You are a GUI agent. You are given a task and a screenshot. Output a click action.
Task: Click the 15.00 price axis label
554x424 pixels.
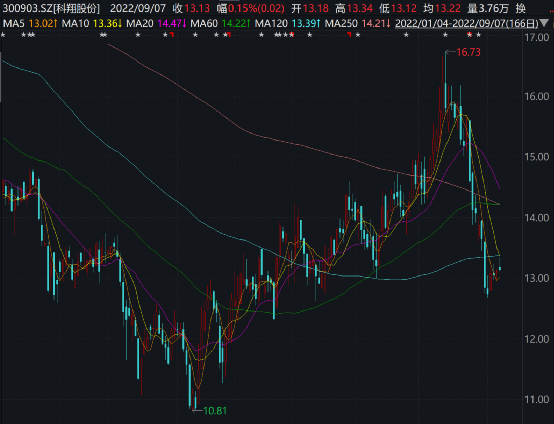tap(537, 157)
